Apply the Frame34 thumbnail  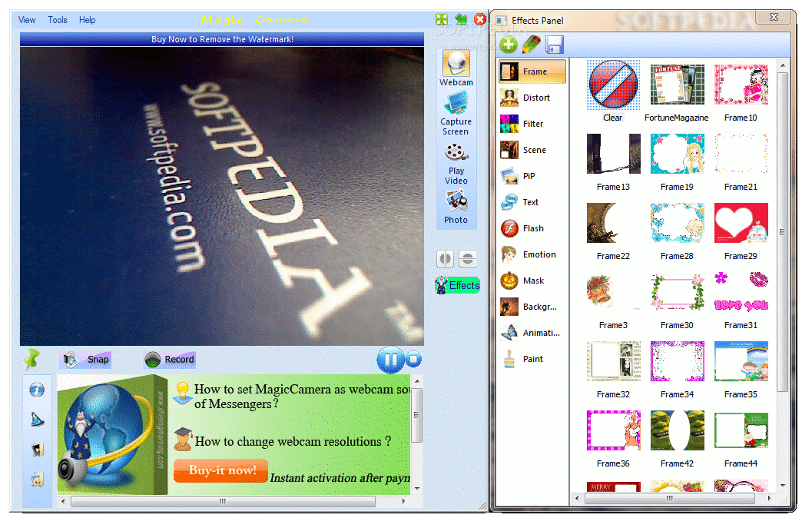point(677,368)
